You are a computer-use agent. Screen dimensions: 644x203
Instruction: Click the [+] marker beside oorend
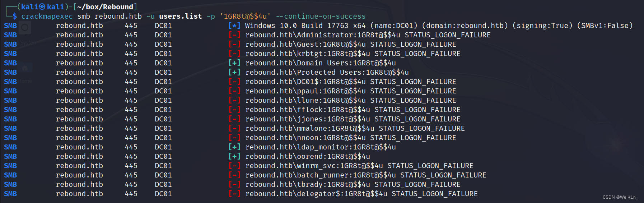234,156
